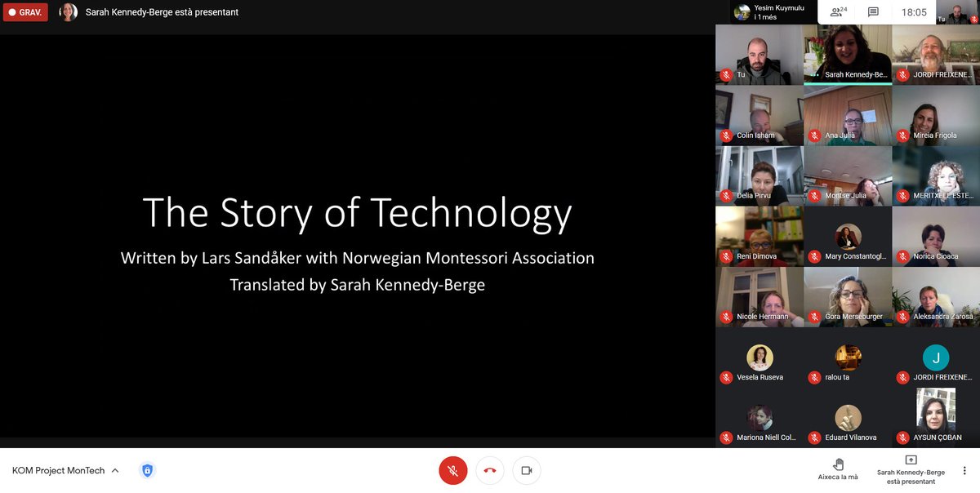Toggle the microphone mute button

coord(453,470)
